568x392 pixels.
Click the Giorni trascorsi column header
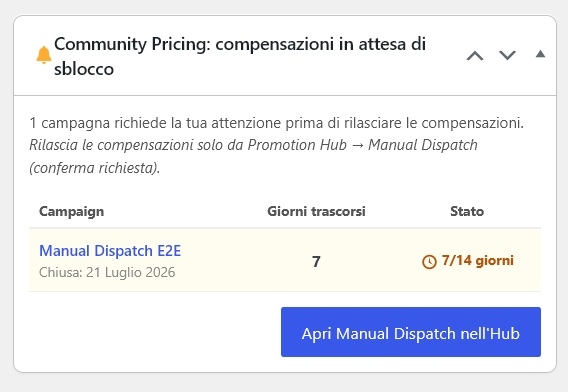[316, 211]
